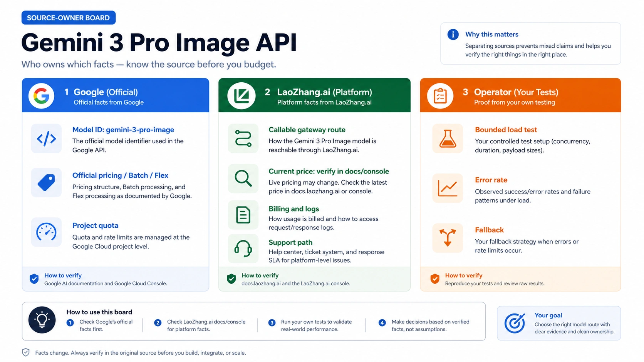Click the LaoZhang.ai logo icon
The height and width of the screenshot is (362, 644).
pyautogui.click(x=241, y=96)
